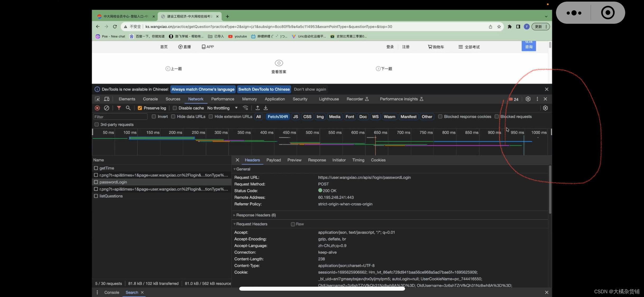644x297 pixels.
Task: Click the 650 ms timeline marker
Action: pyautogui.click(x=380, y=133)
